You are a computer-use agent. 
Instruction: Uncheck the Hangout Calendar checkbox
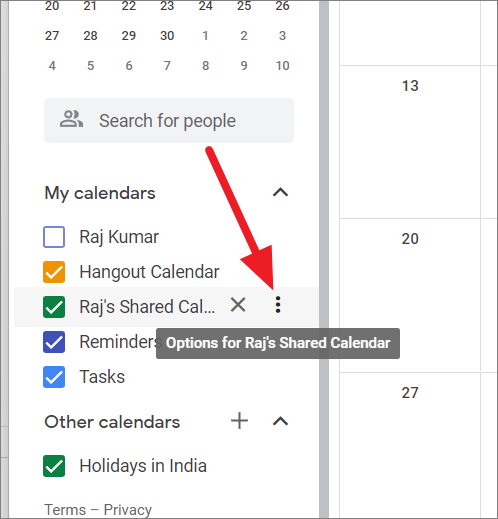pyautogui.click(x=54, y=272)
